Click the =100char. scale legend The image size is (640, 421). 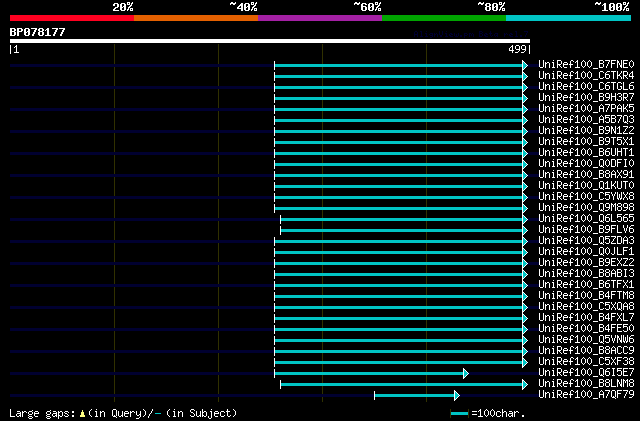point(488,413)
